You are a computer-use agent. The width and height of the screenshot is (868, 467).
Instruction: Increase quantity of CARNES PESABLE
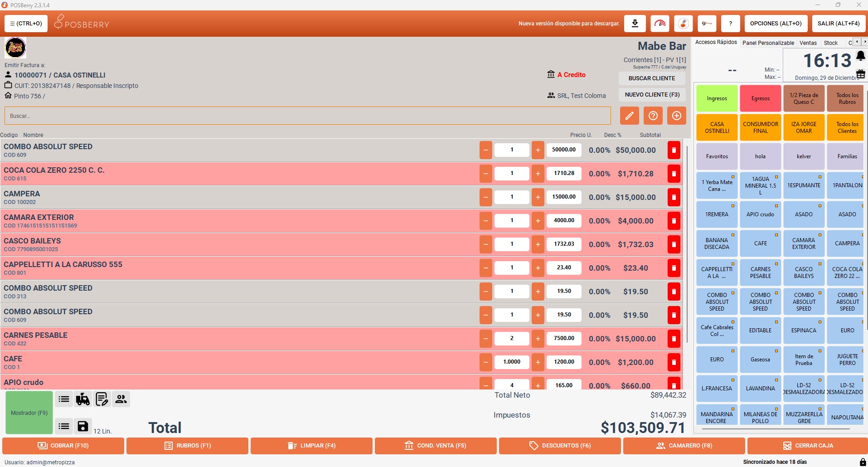tap(538, 339)
